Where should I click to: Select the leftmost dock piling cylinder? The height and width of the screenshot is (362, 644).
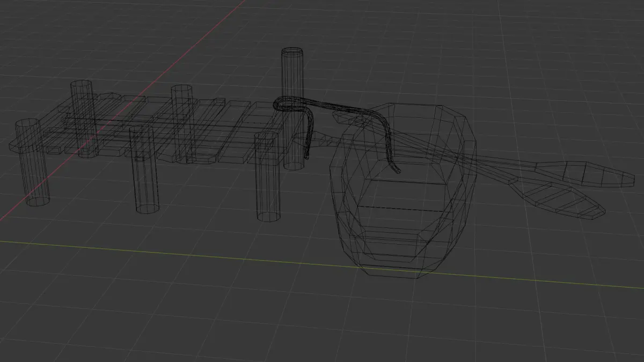tap(32, 163)
